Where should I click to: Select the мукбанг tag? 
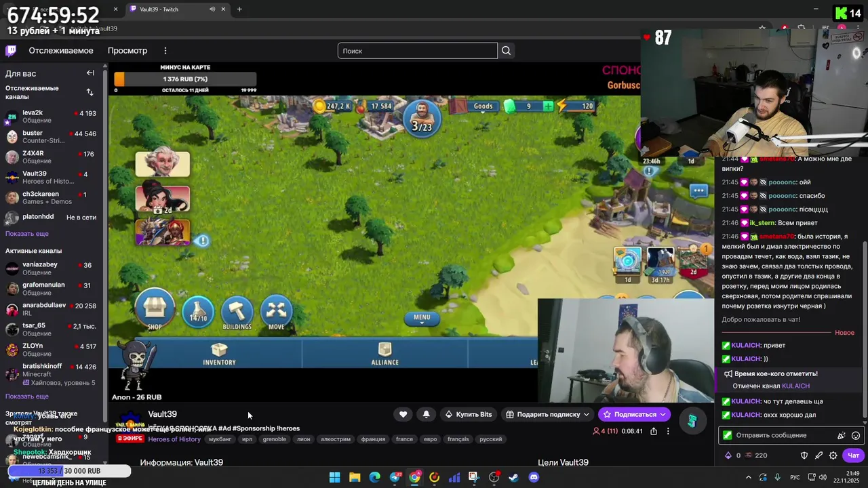pos(220,439)
